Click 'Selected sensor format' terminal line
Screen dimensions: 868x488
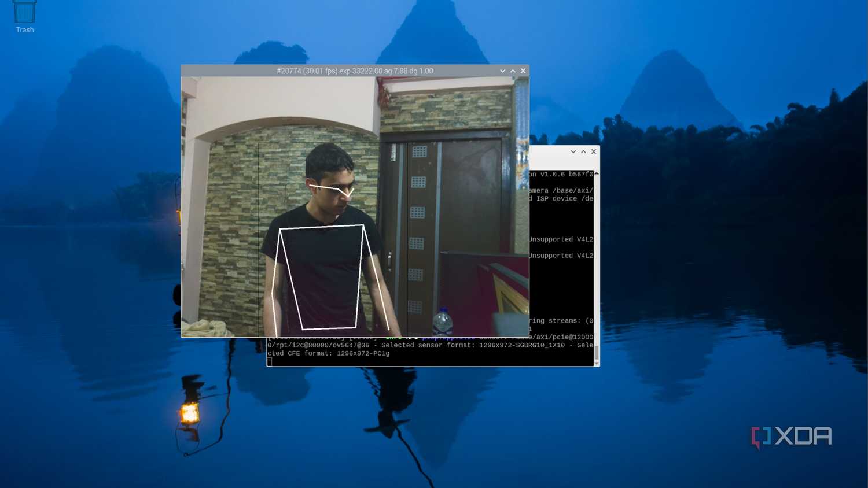pos(430,345)
